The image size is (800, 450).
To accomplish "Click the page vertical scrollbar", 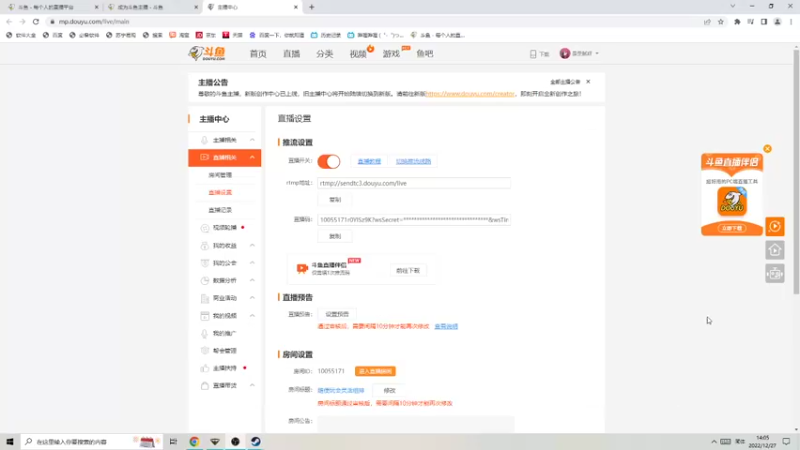I will pyautogui.click(x=796, y=171).
